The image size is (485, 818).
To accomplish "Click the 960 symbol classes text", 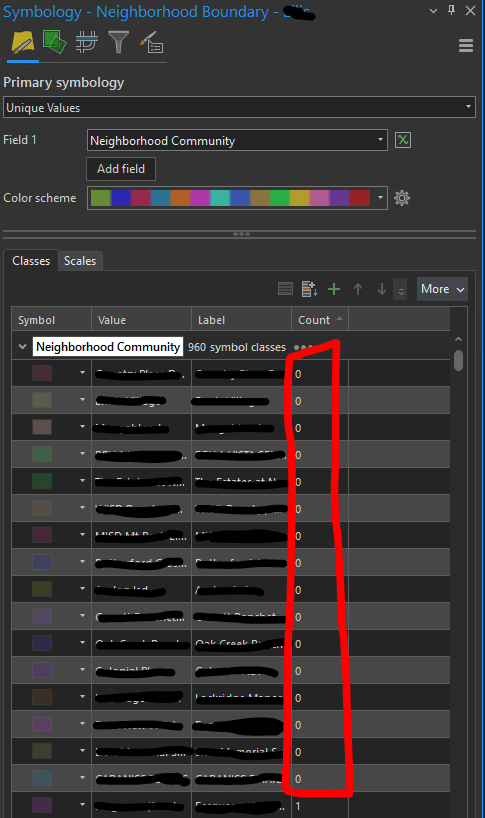I will 237,347.
